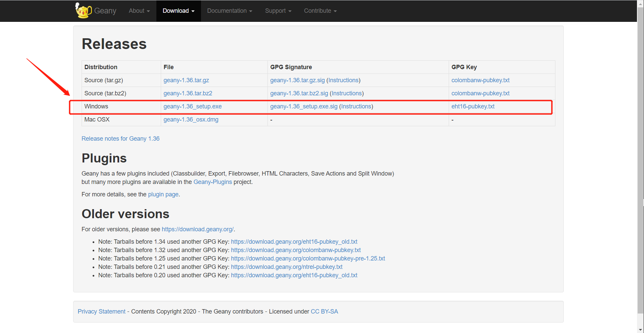Click the page vertical scrollbar thumb
Viewport: 644px width, 333px height.
point(640,161)
